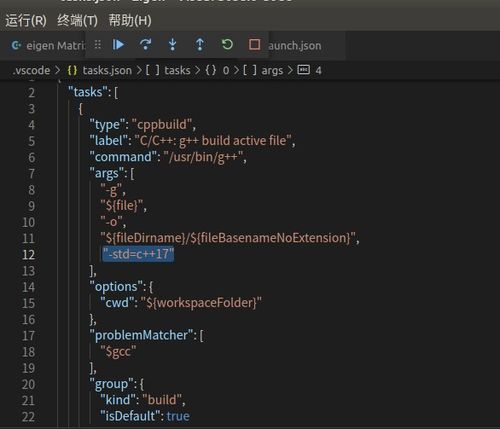Restart debugging with green arrow icon
Screen dimensions: 500x429
pos(227,44)
